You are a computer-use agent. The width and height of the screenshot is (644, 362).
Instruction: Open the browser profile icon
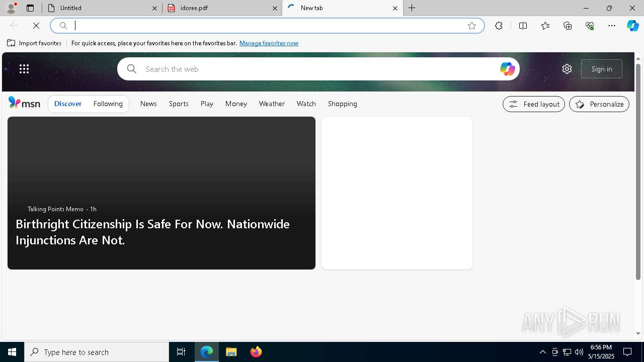coord(11,8)
